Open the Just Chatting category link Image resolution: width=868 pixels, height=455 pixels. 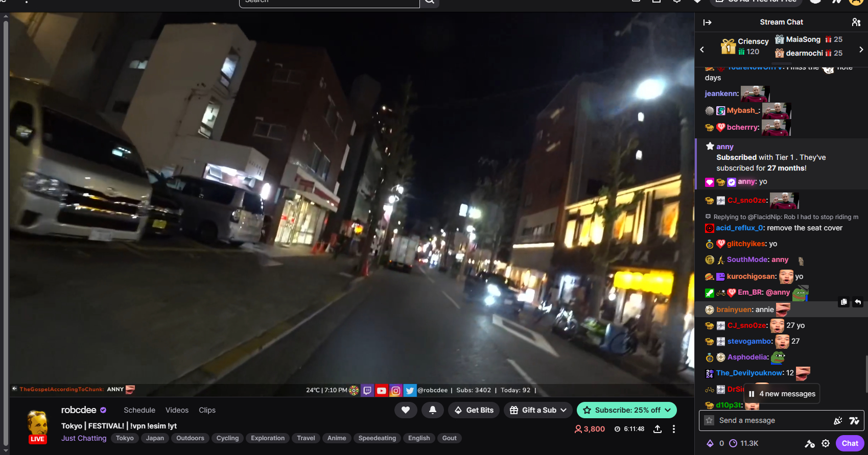point(84,438)
